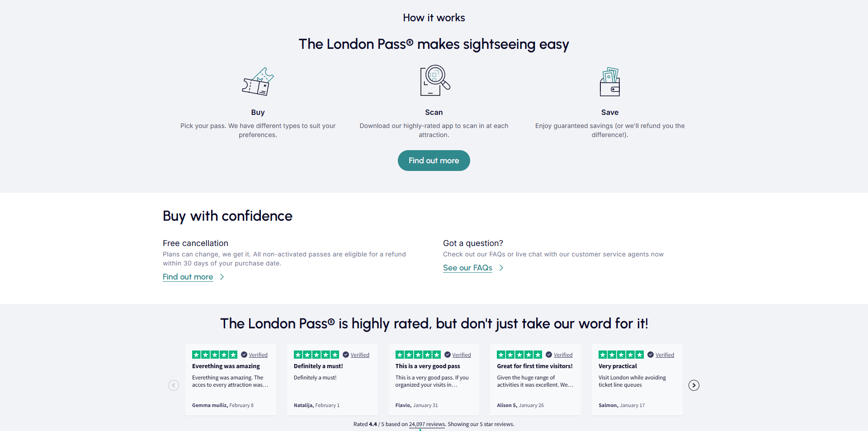This screenshot has height=431, width=868.
Task: Expand the next reviews with the right chevron
Action: [x=693, y=385]
